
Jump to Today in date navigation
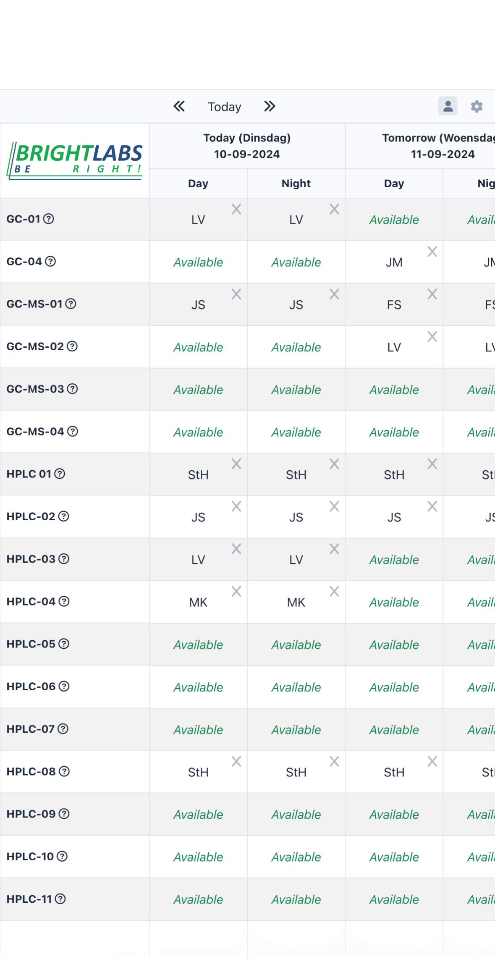coord(225,107)
